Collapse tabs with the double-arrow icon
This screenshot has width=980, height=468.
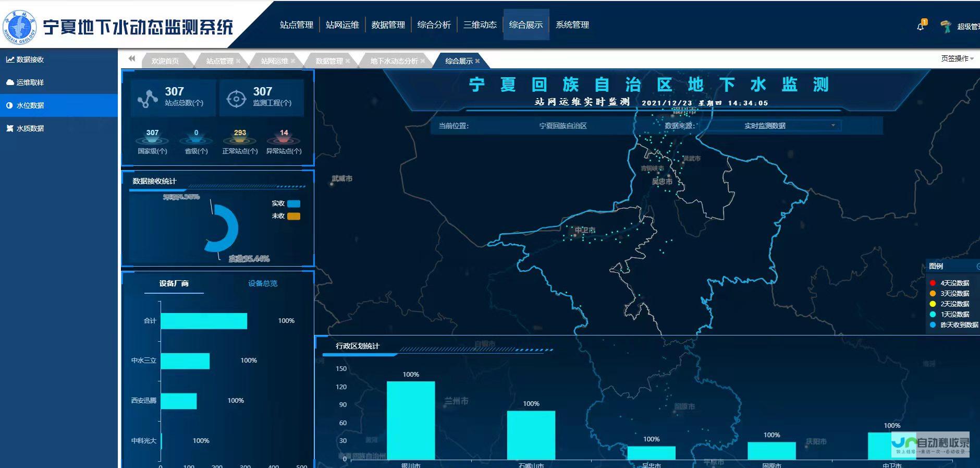coord(132,58)
